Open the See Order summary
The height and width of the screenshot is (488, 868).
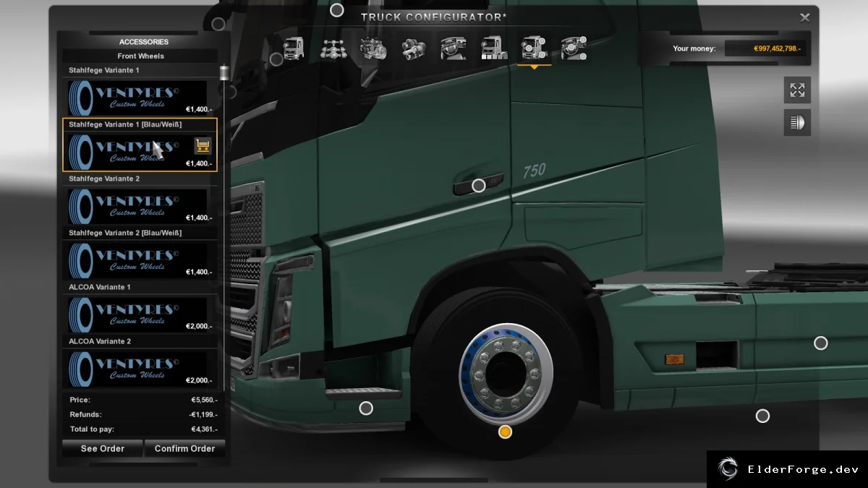point(103,448)
